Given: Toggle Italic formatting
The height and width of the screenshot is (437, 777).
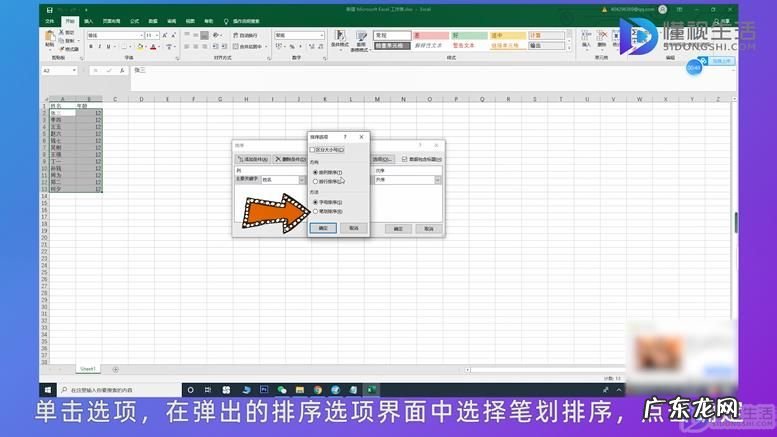Looking at the screenshot, I should point(100,47).
